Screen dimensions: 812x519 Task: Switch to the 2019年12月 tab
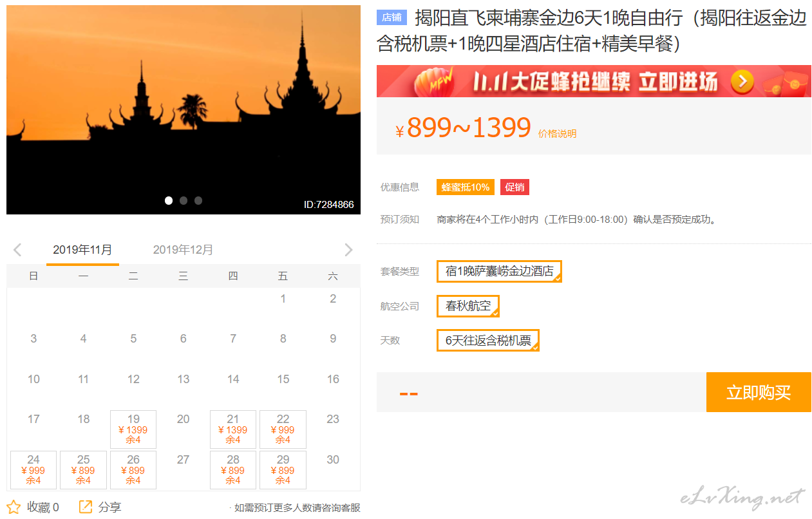183,250
